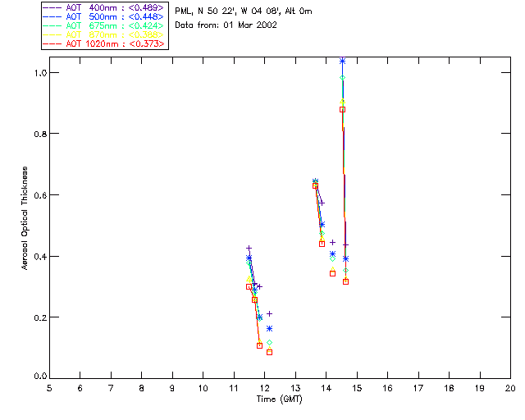This screenshot has width=525, height=420.
Task: Click the x-axis tick label 18
Action: coord(449,388)
